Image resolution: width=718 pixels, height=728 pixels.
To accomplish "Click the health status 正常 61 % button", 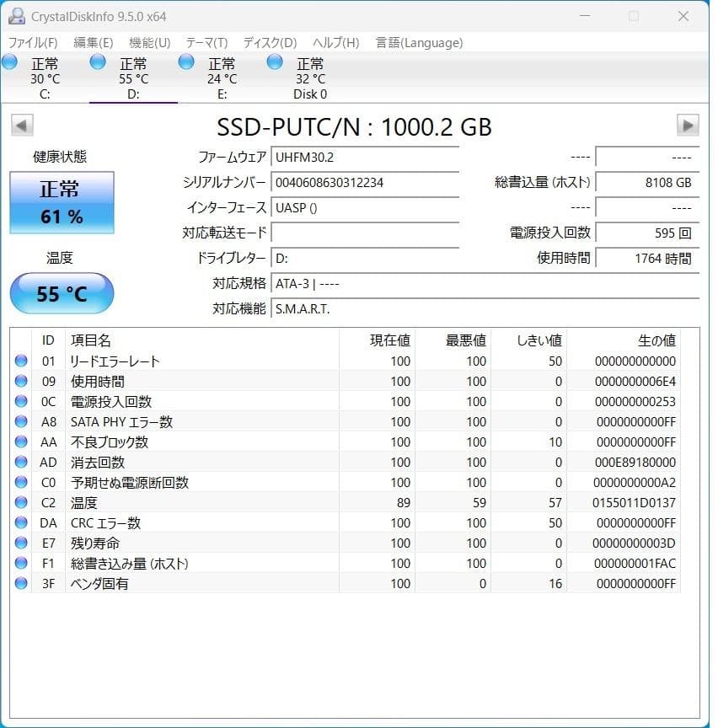I will pos(62,202).
